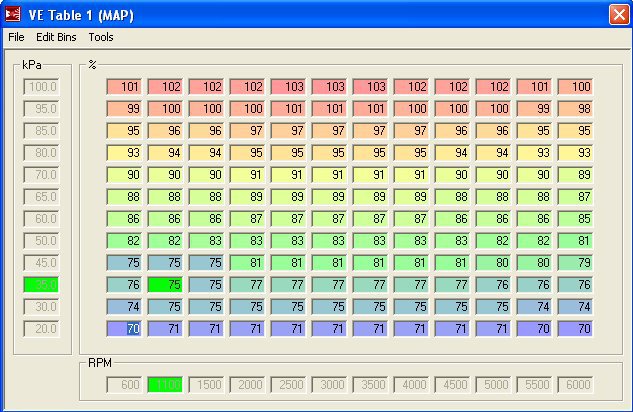Click the 3000 RPM bin field
Screen dimensions: 633x412
328,384
